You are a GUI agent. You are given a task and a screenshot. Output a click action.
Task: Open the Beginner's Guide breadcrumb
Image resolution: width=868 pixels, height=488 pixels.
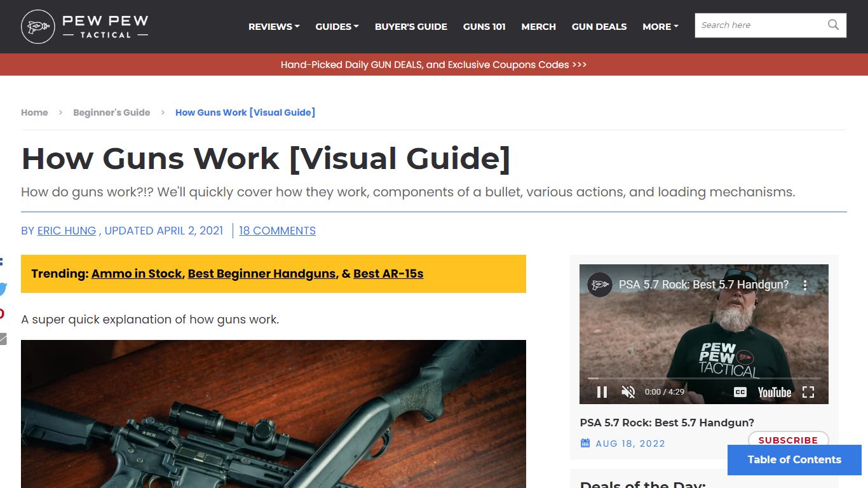112,112
